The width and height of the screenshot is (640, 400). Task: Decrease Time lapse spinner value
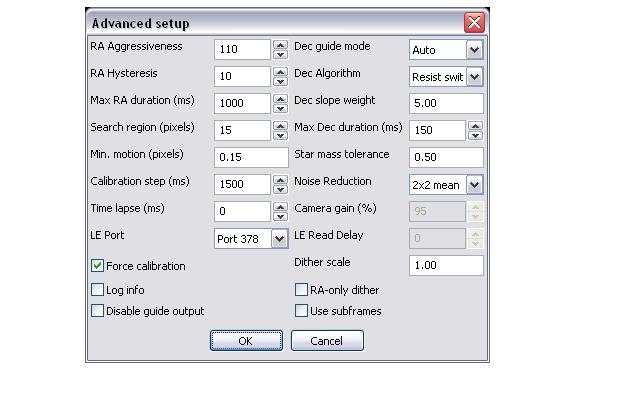point(280,216)
